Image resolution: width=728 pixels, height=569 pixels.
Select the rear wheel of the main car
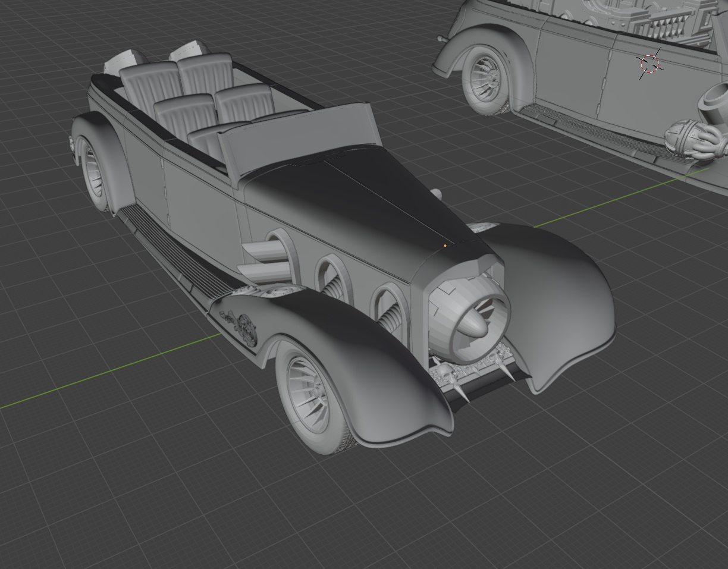94,172
